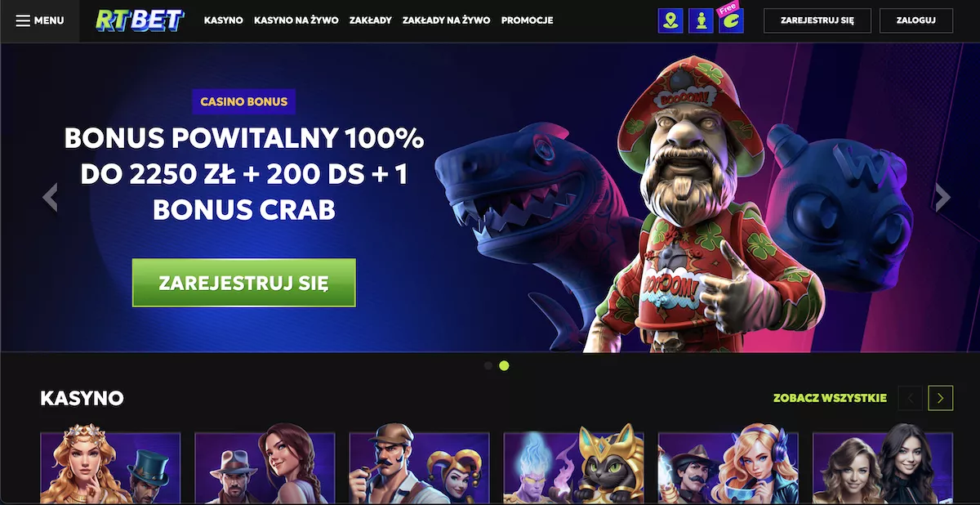Open the Promocje page

[527, 20]
